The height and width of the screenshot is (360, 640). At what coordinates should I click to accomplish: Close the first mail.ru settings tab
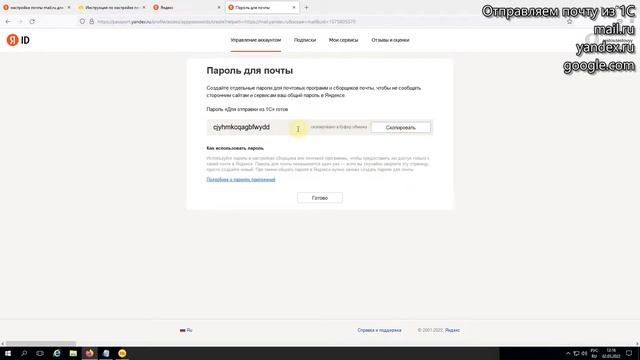point(69,7)
